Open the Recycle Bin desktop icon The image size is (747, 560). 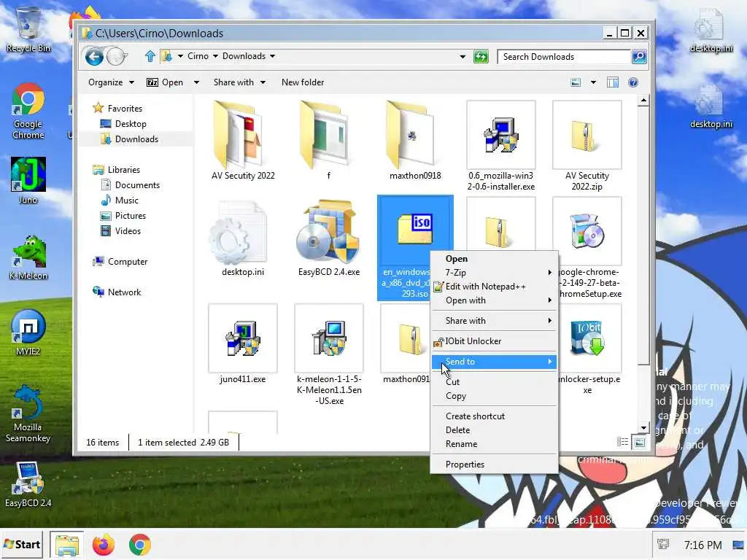(x=28, y=28)
